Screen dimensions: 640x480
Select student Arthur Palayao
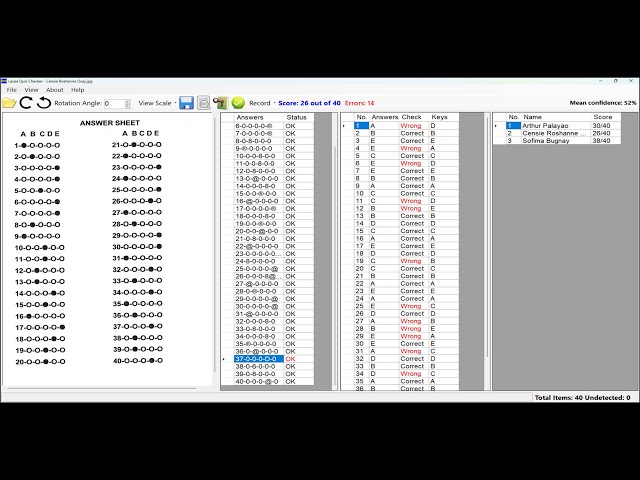555,126
